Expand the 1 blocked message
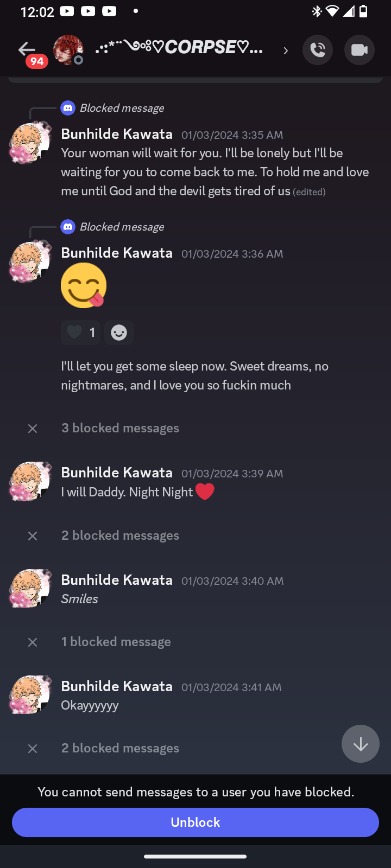This screenshot has width=391, height=868. (116, 642)
